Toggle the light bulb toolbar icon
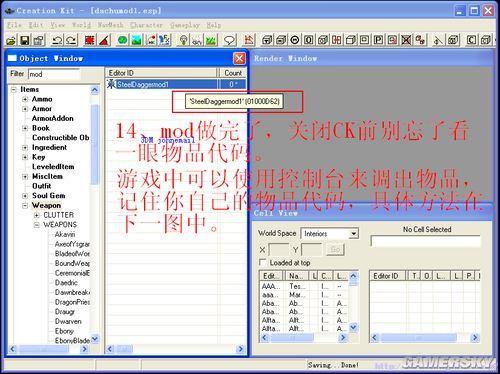500x374 pixels. [x=183, y=40]
